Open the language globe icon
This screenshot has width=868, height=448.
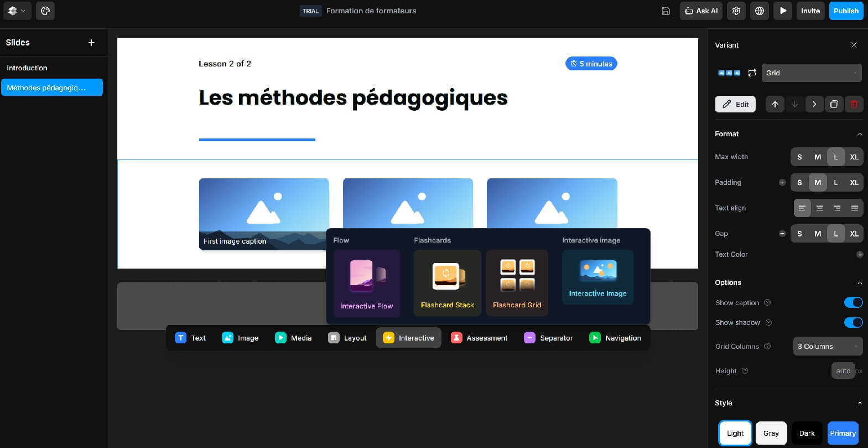click(760, 11)
